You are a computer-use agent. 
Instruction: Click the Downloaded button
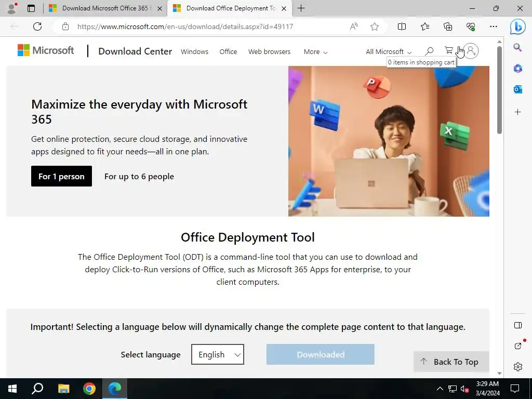[x=320, y=354]
